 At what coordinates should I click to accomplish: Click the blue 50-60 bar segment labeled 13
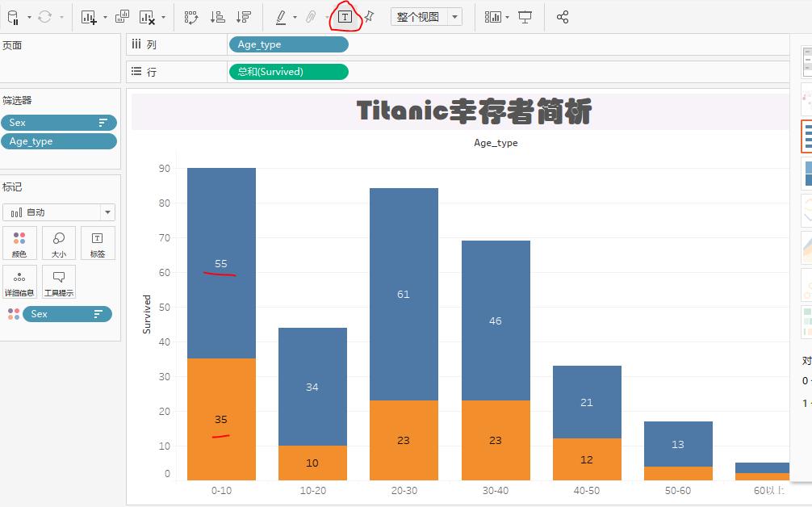(678, 444)
